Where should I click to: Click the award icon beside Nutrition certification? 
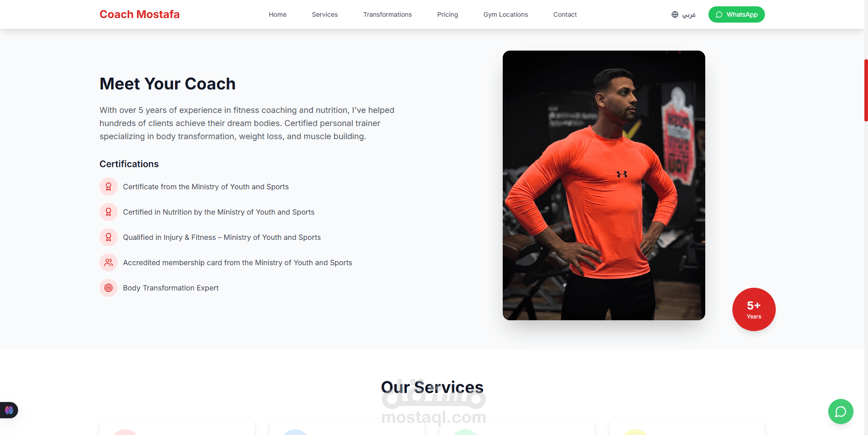click(x=108, y=212)
